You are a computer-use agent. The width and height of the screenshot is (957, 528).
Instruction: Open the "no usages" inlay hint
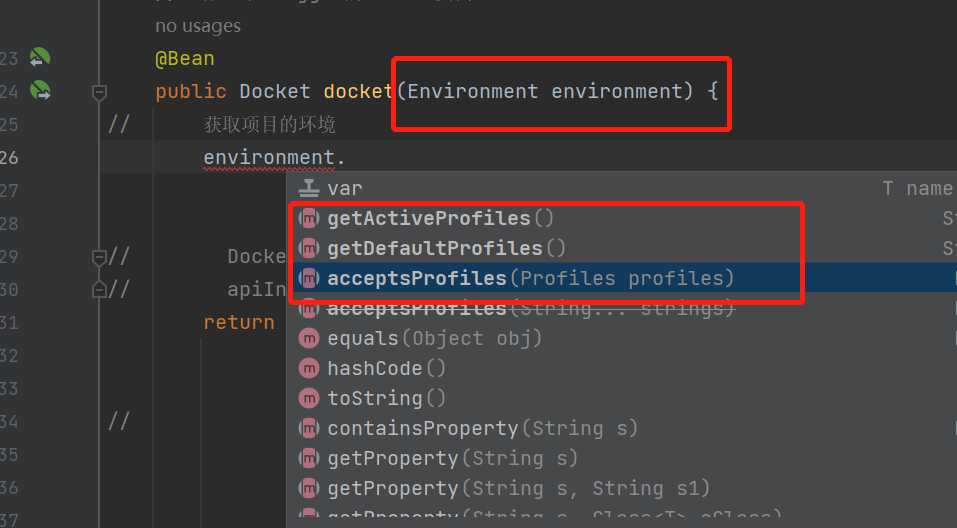198,26
